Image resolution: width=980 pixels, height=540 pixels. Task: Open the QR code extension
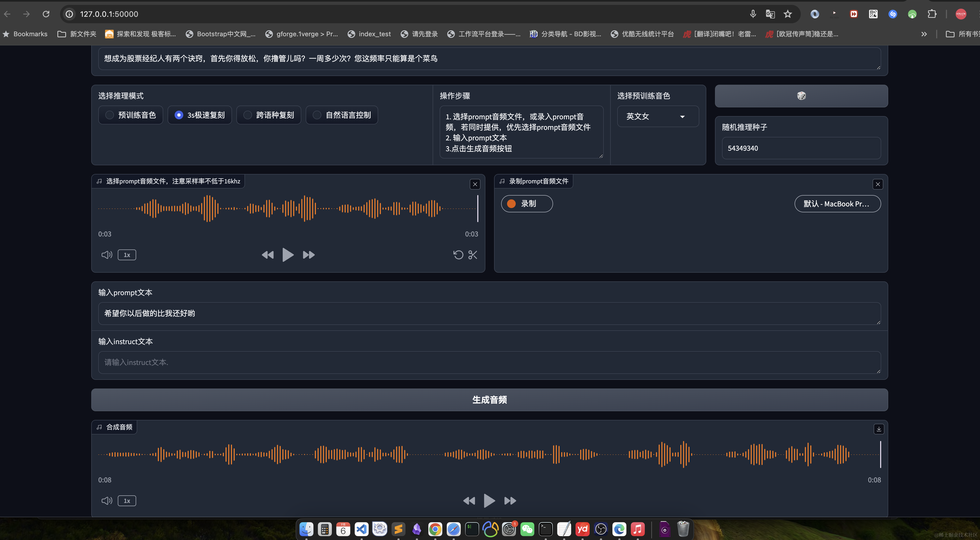pos(873,14)
